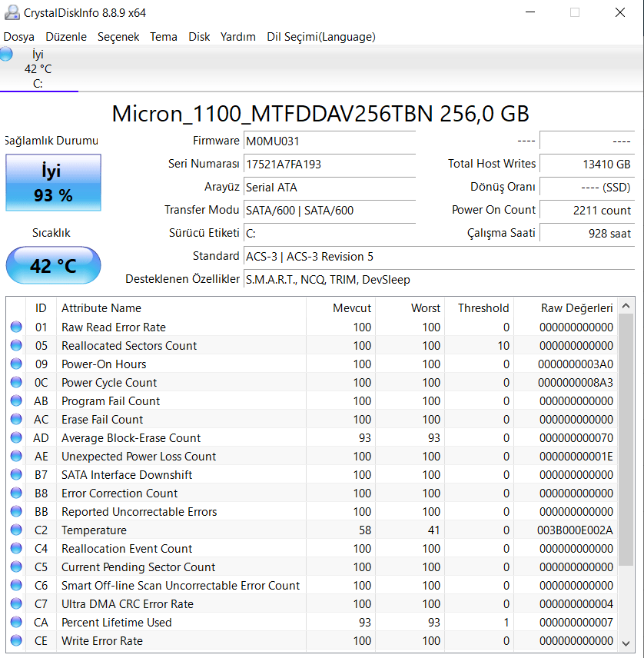This screenshot has height=658, width=644.
Task: Click threshold value 10 for Reallocated Sectors
Action: (503, 345)
